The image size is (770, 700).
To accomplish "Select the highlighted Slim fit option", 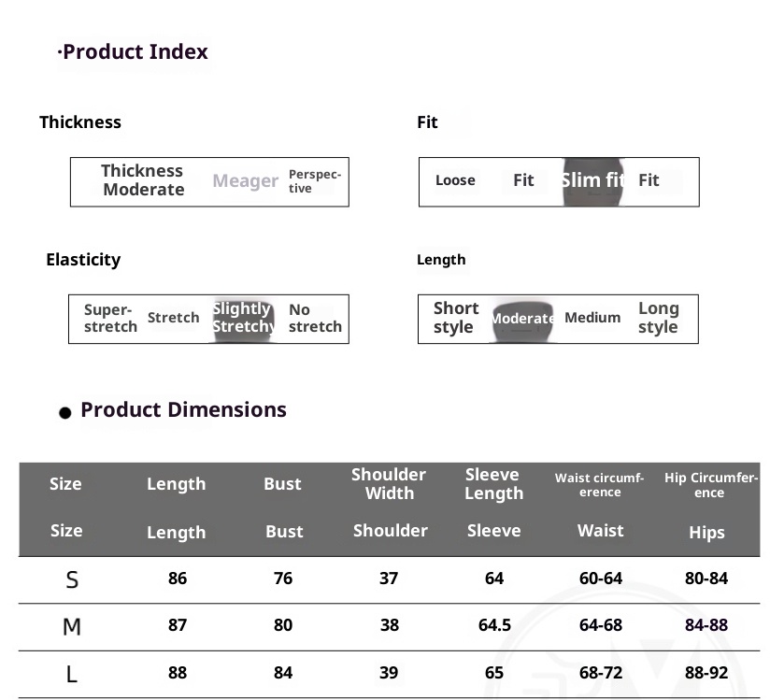I will pyautogui.click(x=592, y=180).
